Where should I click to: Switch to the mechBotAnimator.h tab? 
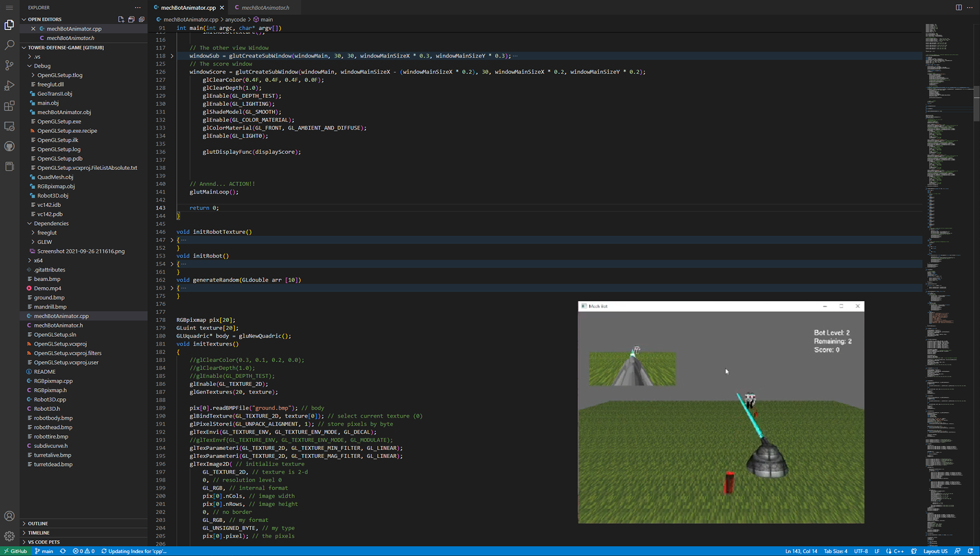pyautogui.click(x=265, y=7)
